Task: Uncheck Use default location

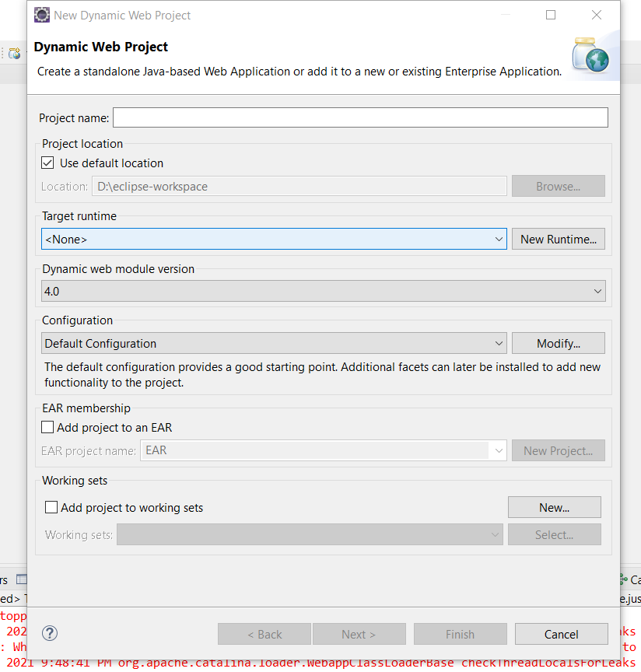Action: point(47,163)
